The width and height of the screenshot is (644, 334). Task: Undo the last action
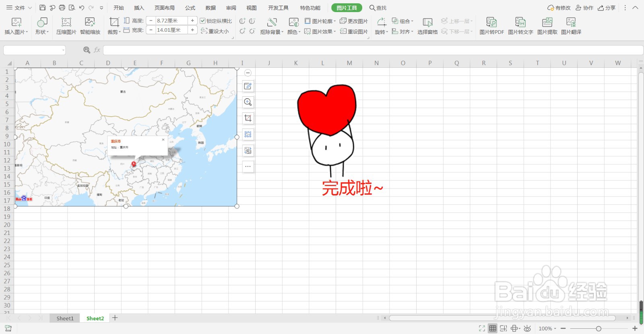(82, 8)
